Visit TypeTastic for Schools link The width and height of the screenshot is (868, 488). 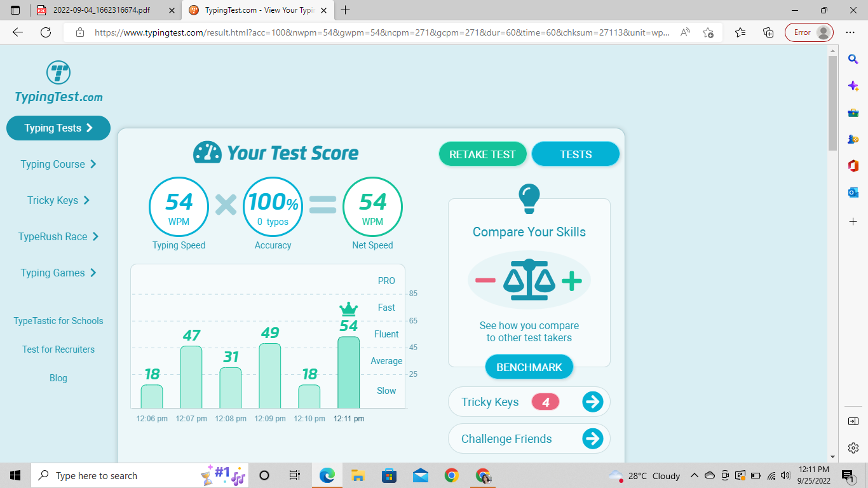click(58, 321)
